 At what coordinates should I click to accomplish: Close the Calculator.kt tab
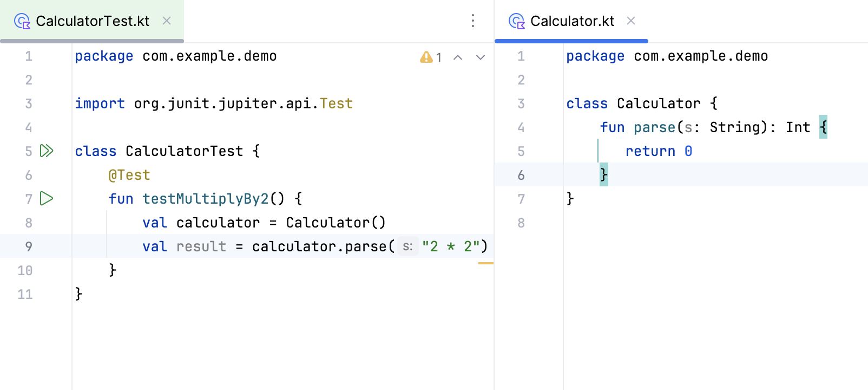tap(631, 21)
